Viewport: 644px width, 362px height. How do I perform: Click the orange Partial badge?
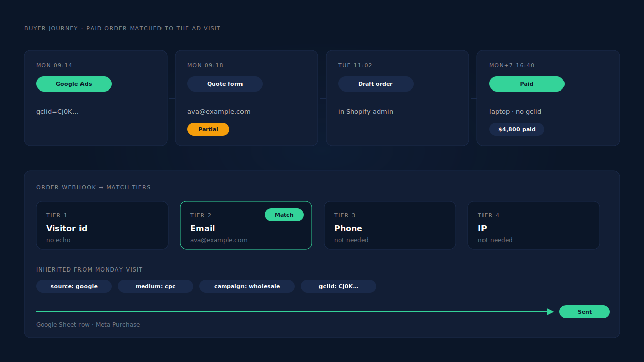click(208, 129)
